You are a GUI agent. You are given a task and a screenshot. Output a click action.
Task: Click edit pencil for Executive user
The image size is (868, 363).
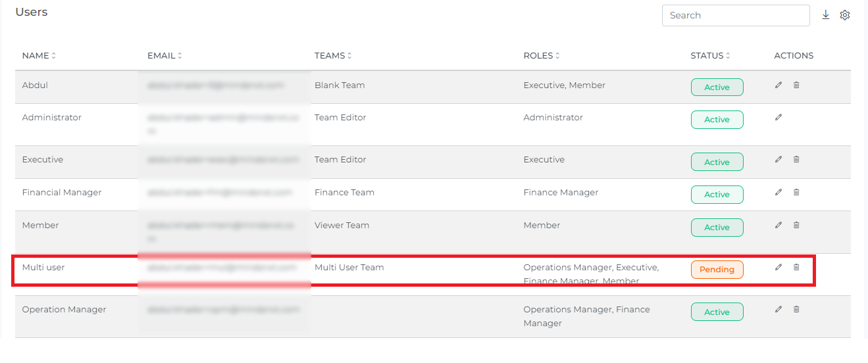coord(779,159)
